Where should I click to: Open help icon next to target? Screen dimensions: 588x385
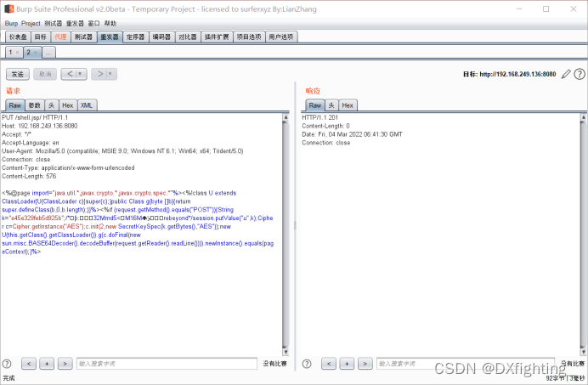coord(580,74)
